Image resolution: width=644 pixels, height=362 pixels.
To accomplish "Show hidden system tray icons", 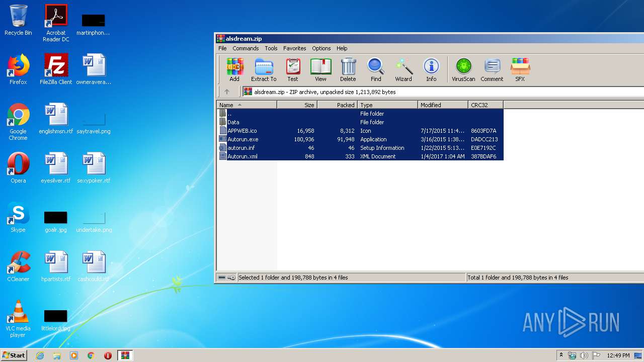I will click(561, 355).
